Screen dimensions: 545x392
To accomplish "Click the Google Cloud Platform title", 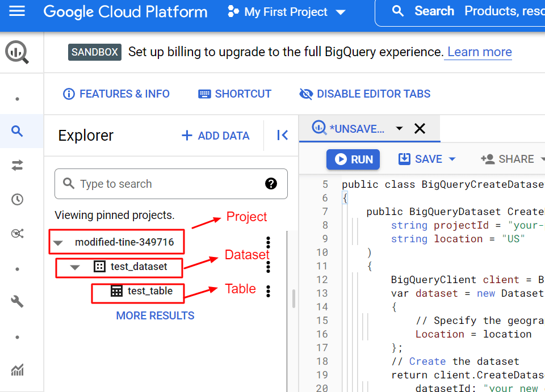I will pyautogui.click(x=125, y=12).
